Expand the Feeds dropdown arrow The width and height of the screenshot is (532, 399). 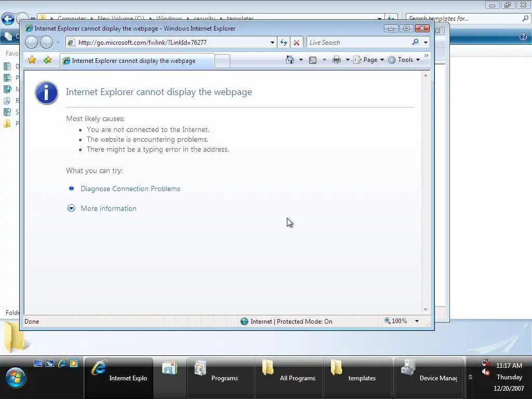click(324, 60)
